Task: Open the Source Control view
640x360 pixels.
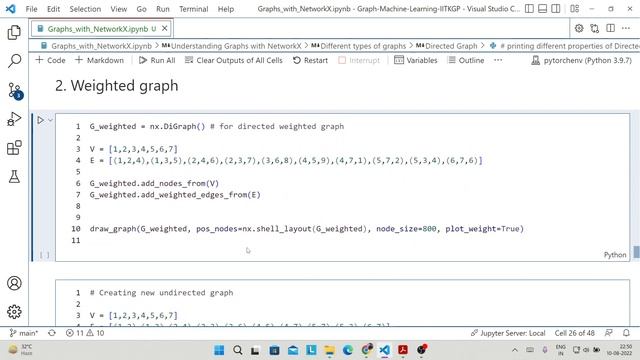Action: tap(15, 91)
